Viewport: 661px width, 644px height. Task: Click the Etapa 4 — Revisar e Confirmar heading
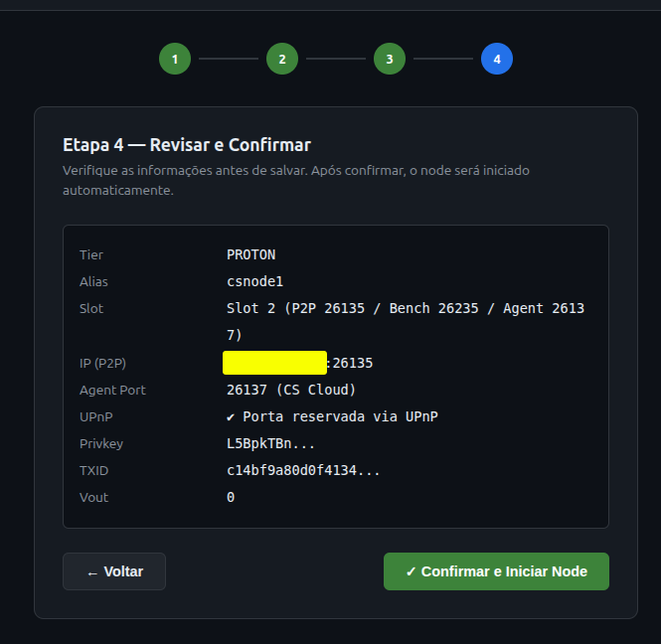187,145
